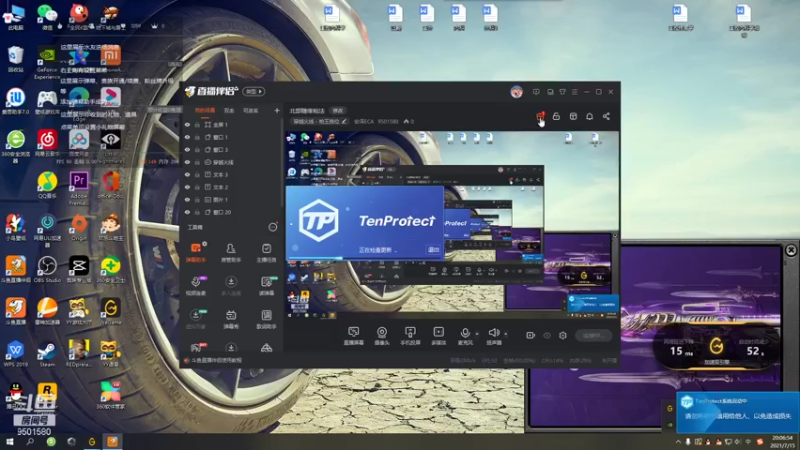The image size is (800, 450).
Task: Add a 摄像头 camera source
Action: tap(382, 336)
